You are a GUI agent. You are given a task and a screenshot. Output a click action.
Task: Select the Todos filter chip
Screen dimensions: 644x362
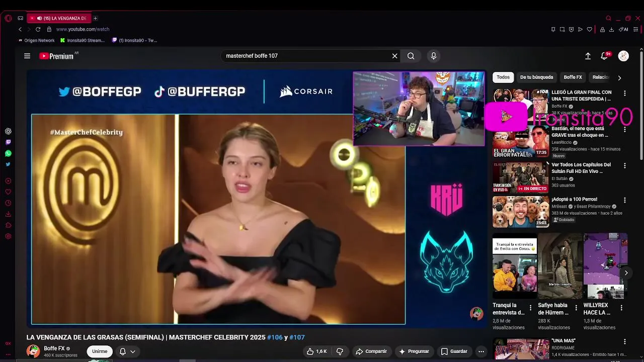[503, 77]
